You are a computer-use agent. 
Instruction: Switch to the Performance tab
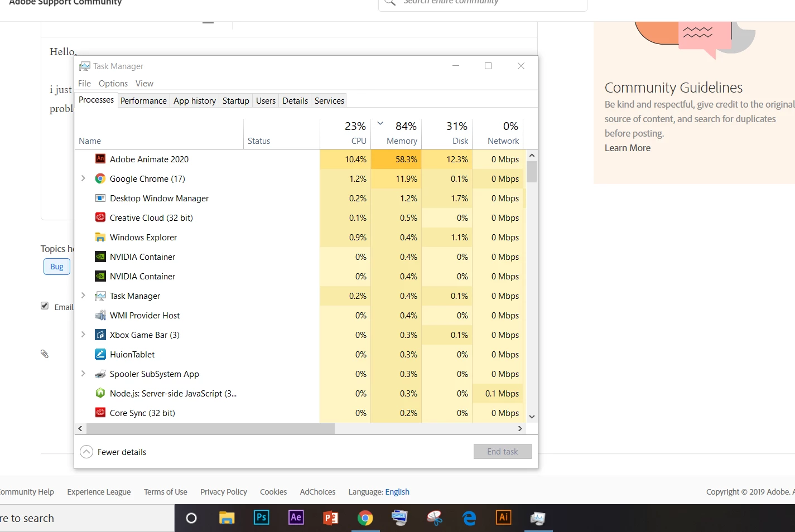click(x=143, y=100)
